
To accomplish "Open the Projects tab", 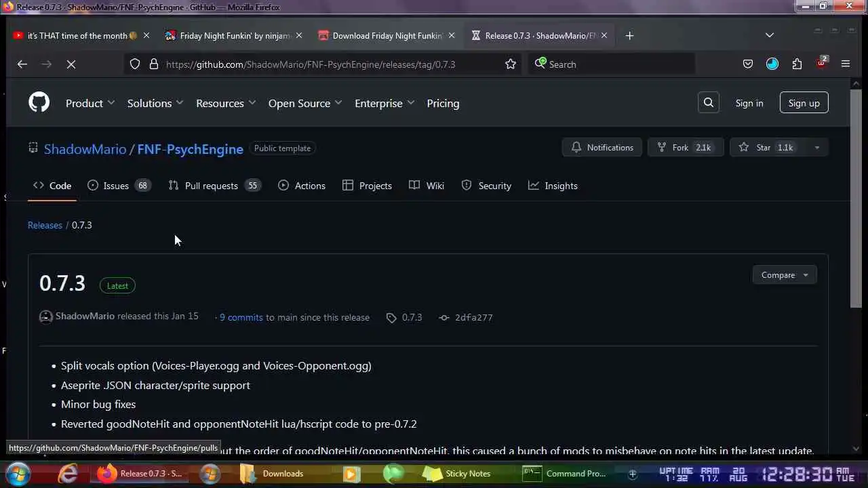I will [367, 186].
